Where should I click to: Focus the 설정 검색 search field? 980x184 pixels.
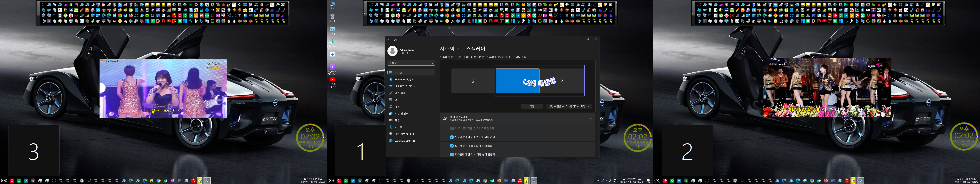point(411,63)
